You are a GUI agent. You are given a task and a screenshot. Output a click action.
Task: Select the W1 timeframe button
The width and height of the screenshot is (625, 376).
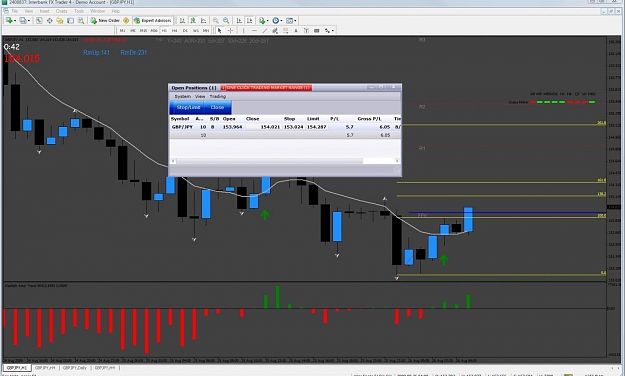tap(196, 30)
